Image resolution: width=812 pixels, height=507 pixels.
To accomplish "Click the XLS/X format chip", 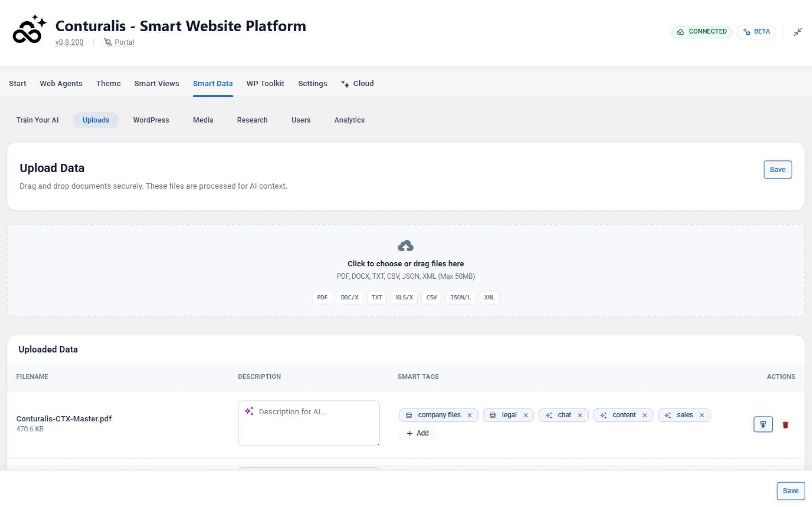I will (404, 297).
